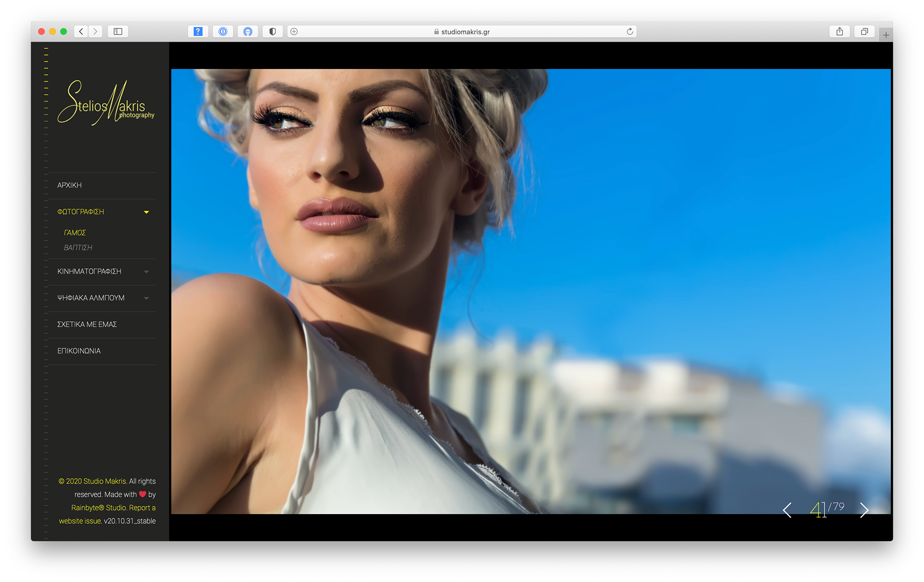
Task: Show previous photo with the left arrow
Action: (x=787, y=510)
